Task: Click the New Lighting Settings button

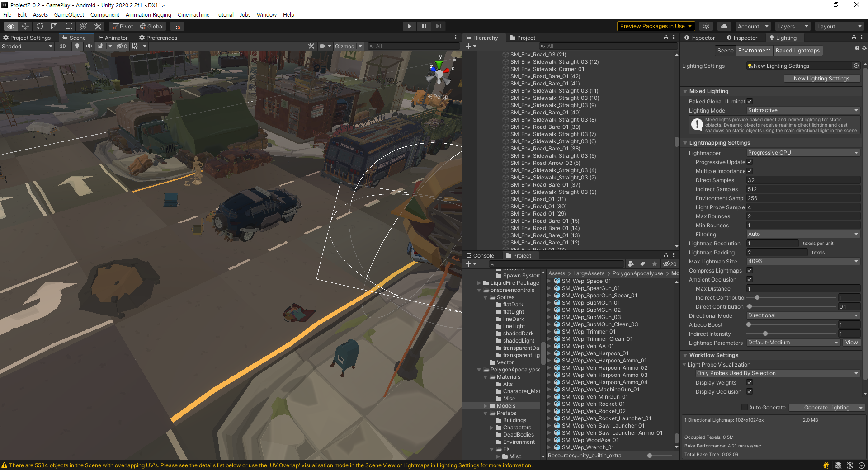Action: [822, 78]
